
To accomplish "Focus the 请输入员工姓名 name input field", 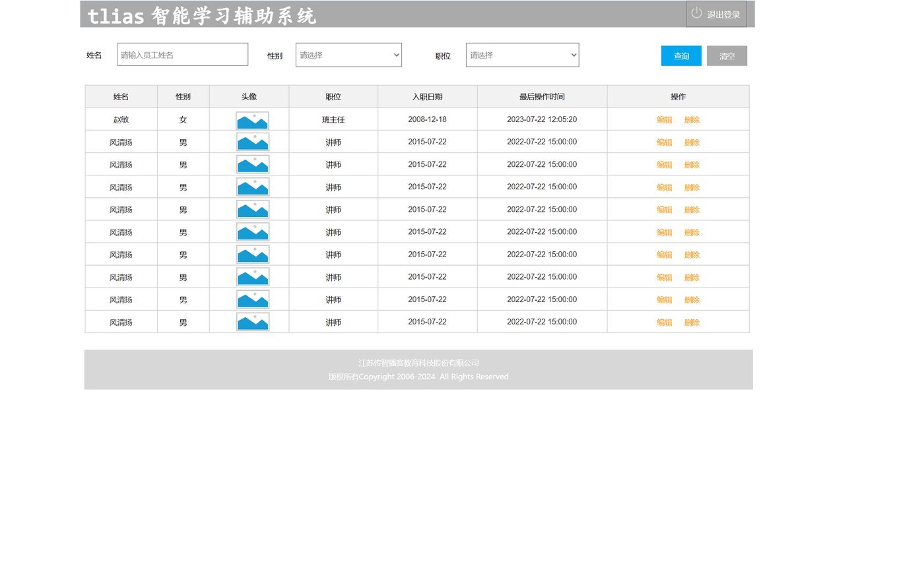I will [x=183, y=55].
